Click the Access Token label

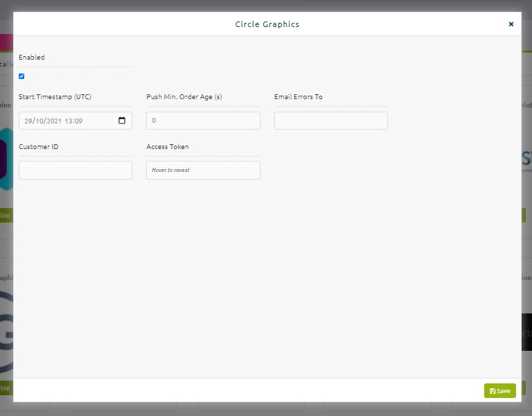(168, 147)
